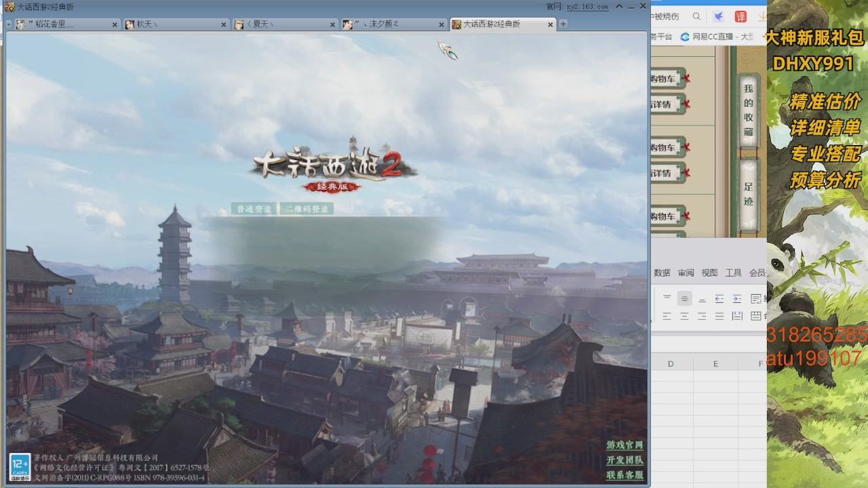Open the 审阅 menu in spreadsheet
The width and height of the screenshot is (868, 488).
pos(686,273)
